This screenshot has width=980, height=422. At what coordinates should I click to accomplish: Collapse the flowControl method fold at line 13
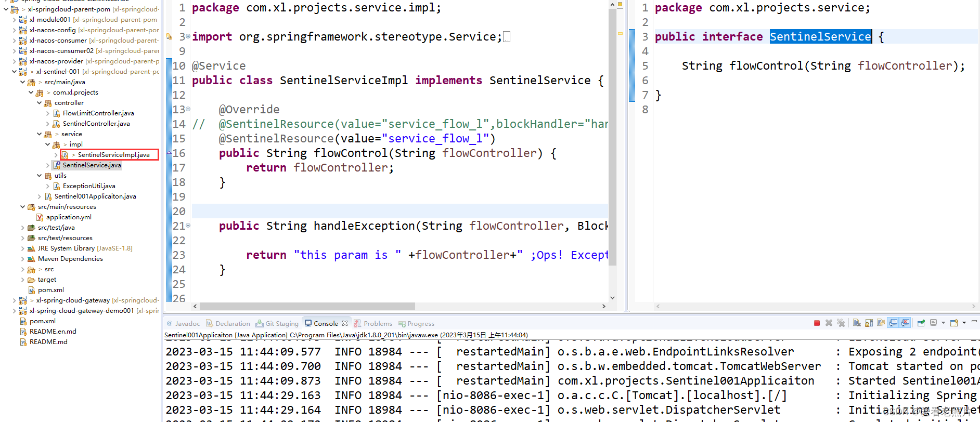pyautogui.click(x=188, y=109)
